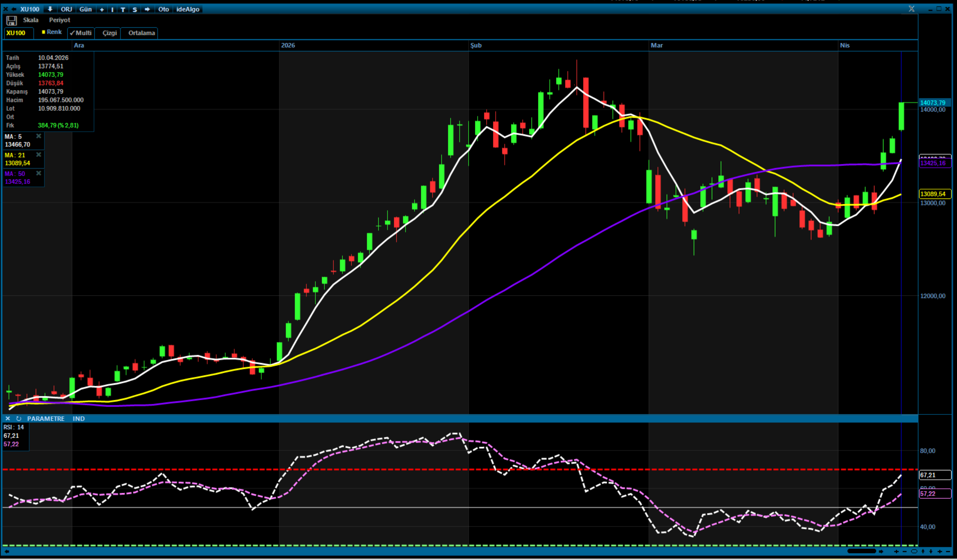Open the ORJ price type dropdown
Viewport: 957px width, 560px height.
click(66, 9)
